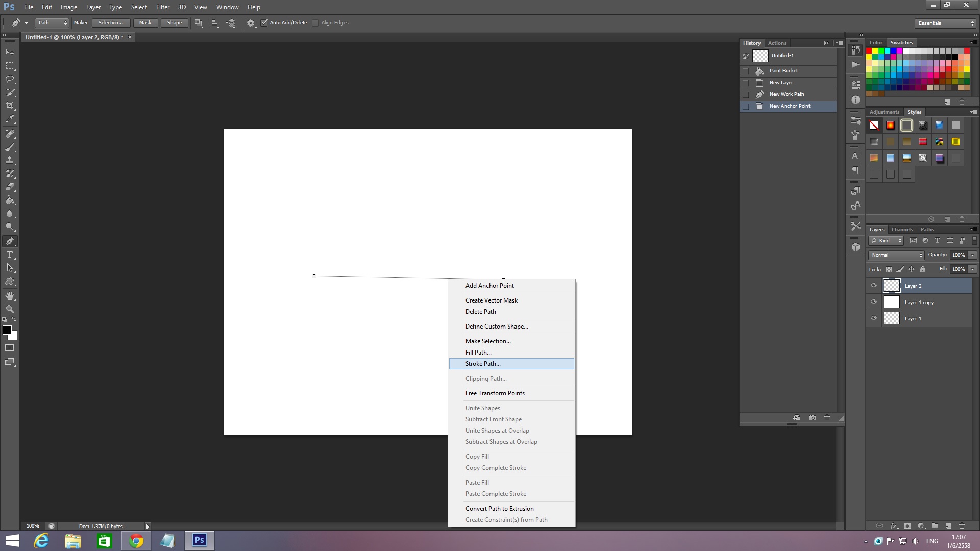980x551 pixels.
Task: Select Layer 1 copy layer thumbnail
Action: [892, 302]
